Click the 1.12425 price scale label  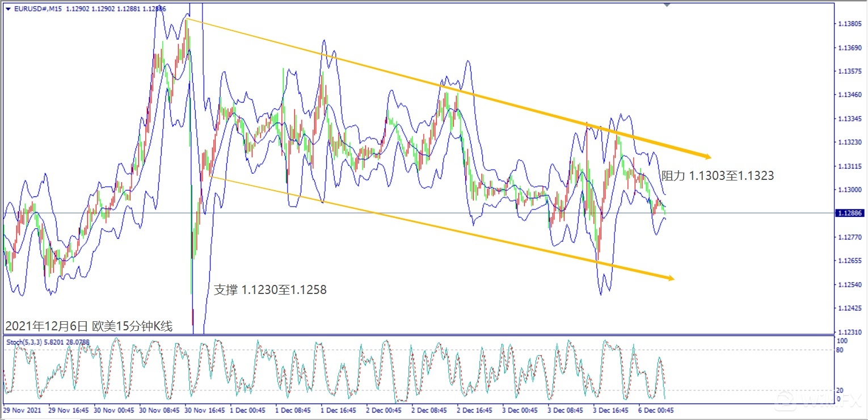(x=849, y=308)
